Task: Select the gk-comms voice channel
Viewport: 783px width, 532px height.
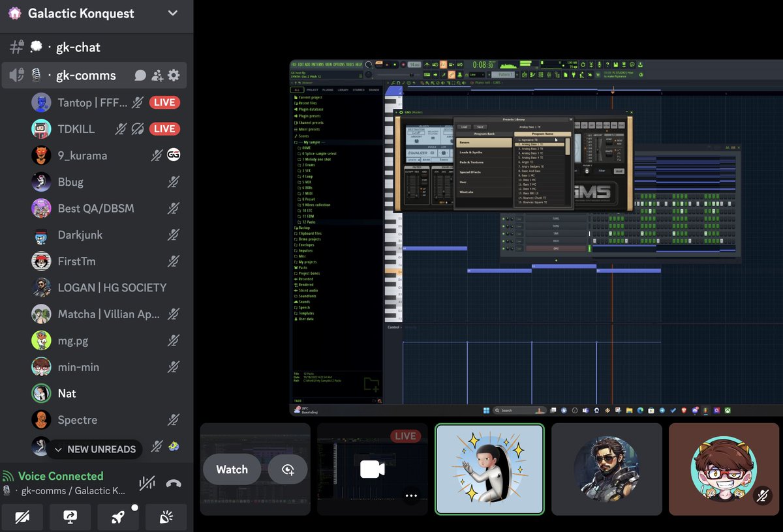Action: (x=94, y=76)
